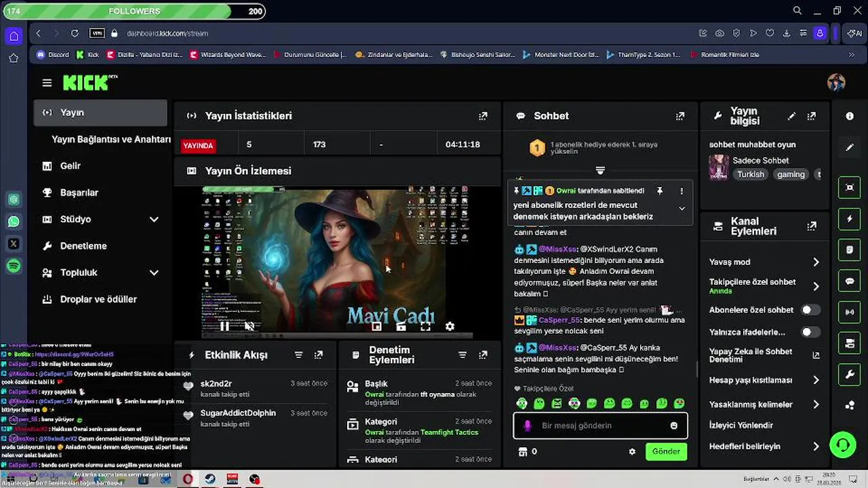Screen dimensions: 868x488
Task: Pop out the Sohbet chat panel
Action: tap(680, 116)
